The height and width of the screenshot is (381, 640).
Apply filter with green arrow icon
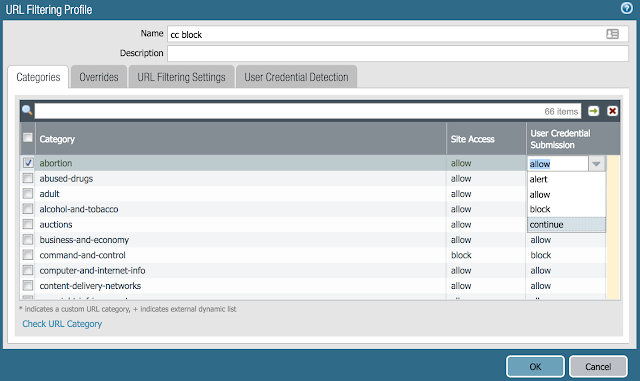click(593, 111)
